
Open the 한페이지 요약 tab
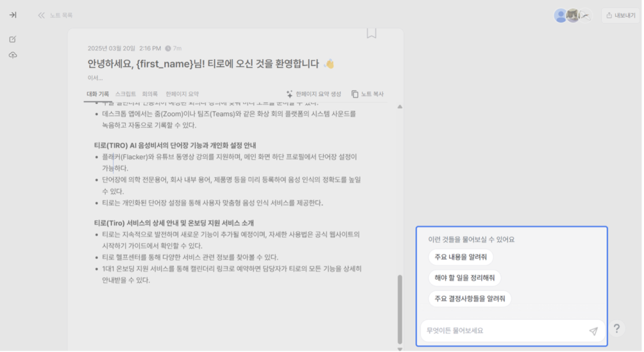182,94
